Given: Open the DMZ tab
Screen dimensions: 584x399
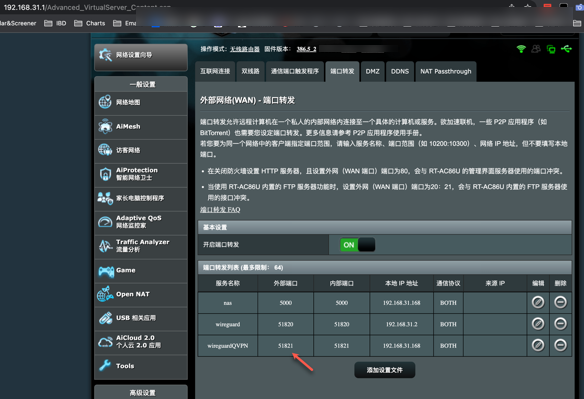Looking at the screenshot, I should pos(372,71).
